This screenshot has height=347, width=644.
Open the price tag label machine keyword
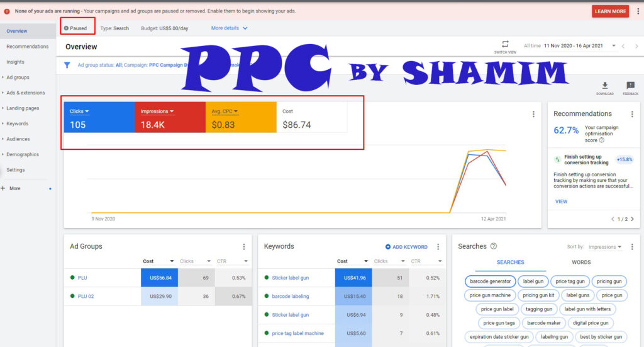297,333
